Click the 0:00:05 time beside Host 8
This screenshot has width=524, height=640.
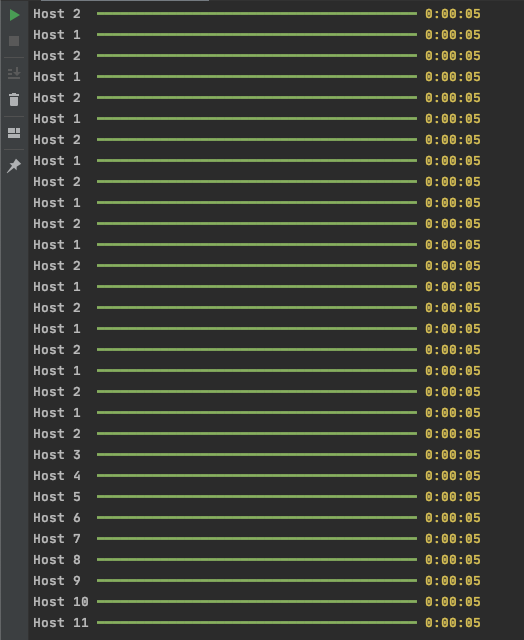(453, 560)
